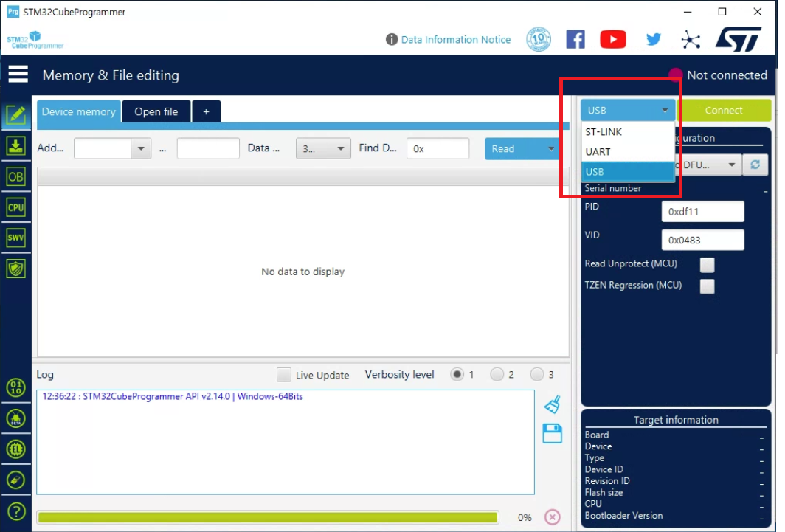785x532 pixels.
Task: Add a new tab with plus
Action: click(206, 111)
